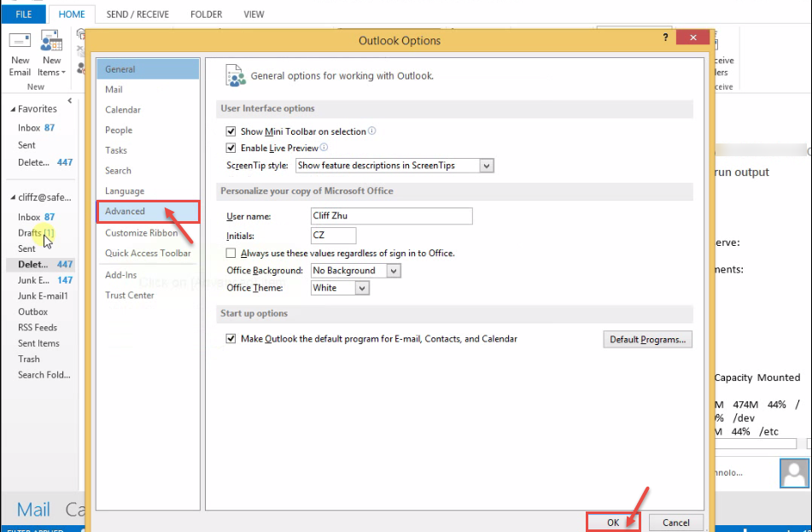
Task: Click the contact photo placeholder in reading pane
Action: pyautogui.click(x=794, y=472)
